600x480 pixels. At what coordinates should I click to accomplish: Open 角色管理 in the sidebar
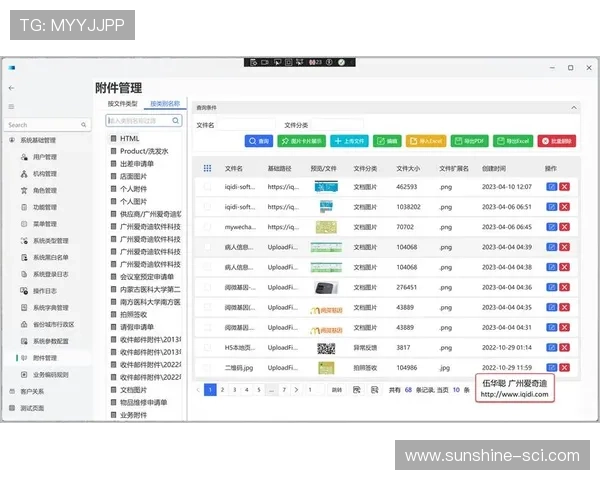(44, 191)
